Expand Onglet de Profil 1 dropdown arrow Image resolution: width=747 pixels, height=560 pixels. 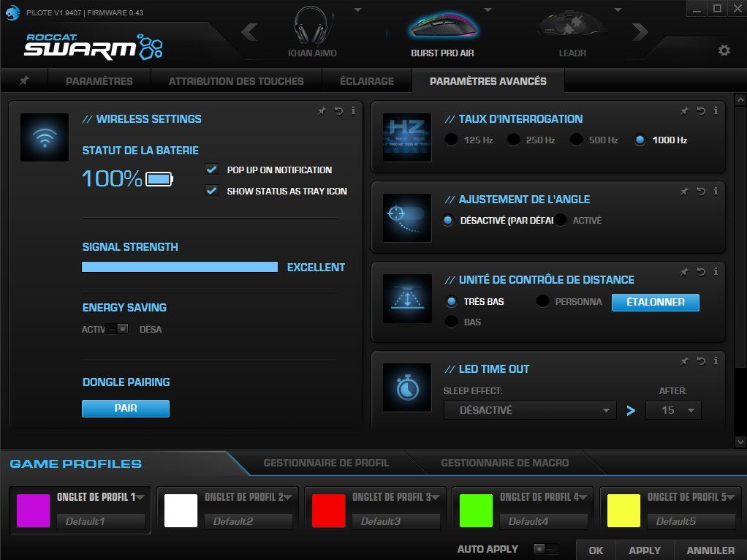tap(140, 497)
